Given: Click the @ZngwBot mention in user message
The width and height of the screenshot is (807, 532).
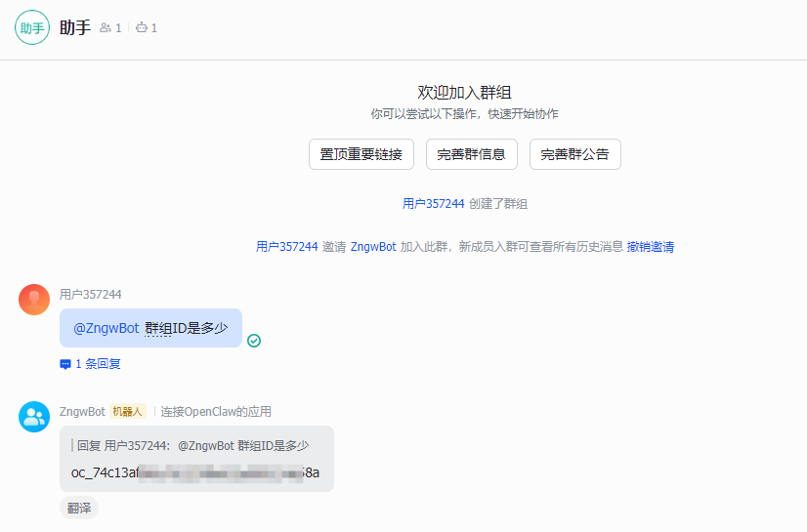Looking at the screenshot, I should click(106, 328).
